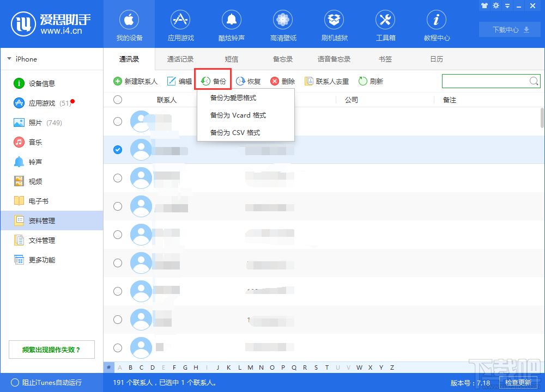Viewport: 545px width, 392px height.
Task: Check the select-all contacts checkbox
Action: pos(118,100)
